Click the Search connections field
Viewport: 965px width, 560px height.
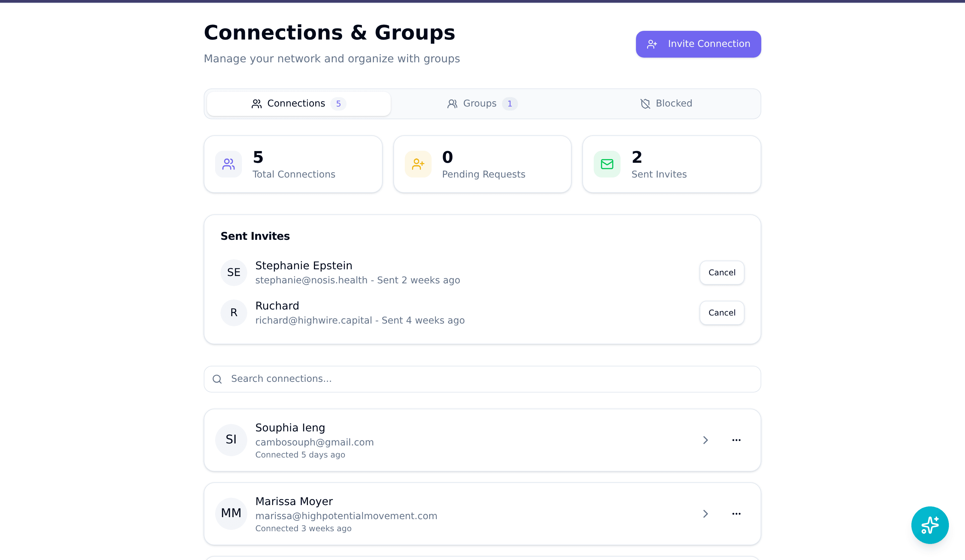pyautogui.click(x=421, y=379)
